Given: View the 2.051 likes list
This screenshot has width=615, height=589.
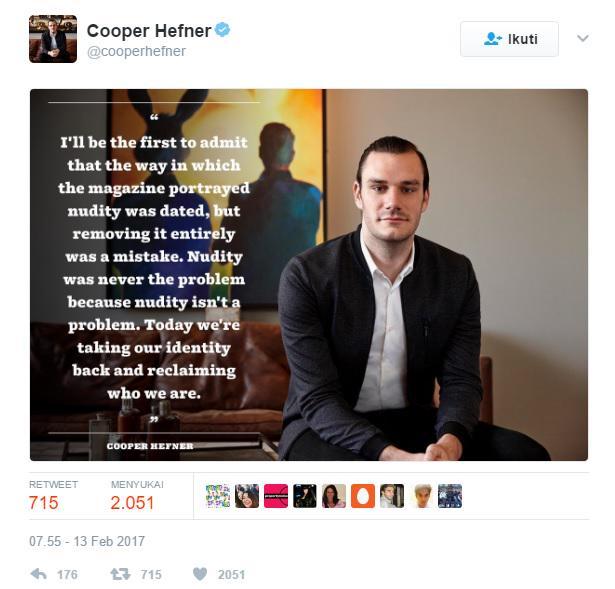Looking at the screenshot, I should pos(132,503).
